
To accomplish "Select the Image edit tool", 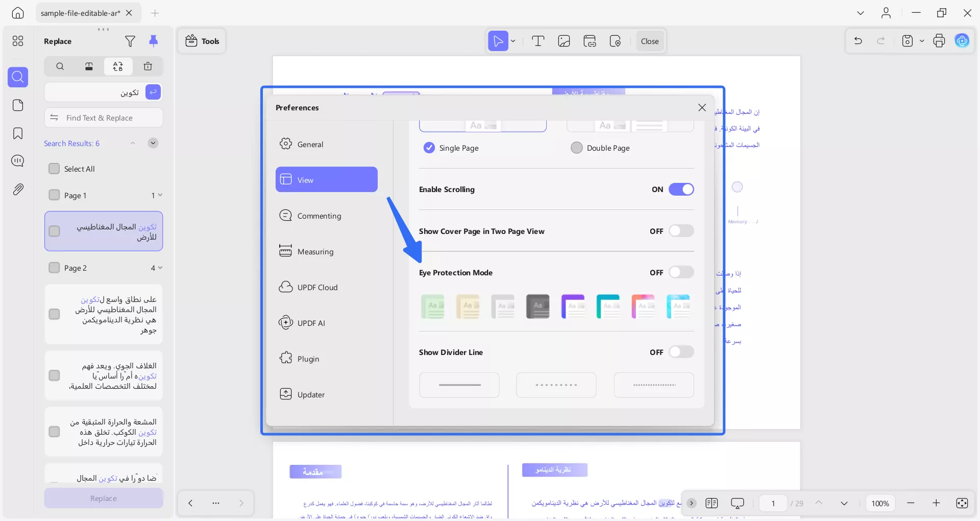I will pos(564,41).
